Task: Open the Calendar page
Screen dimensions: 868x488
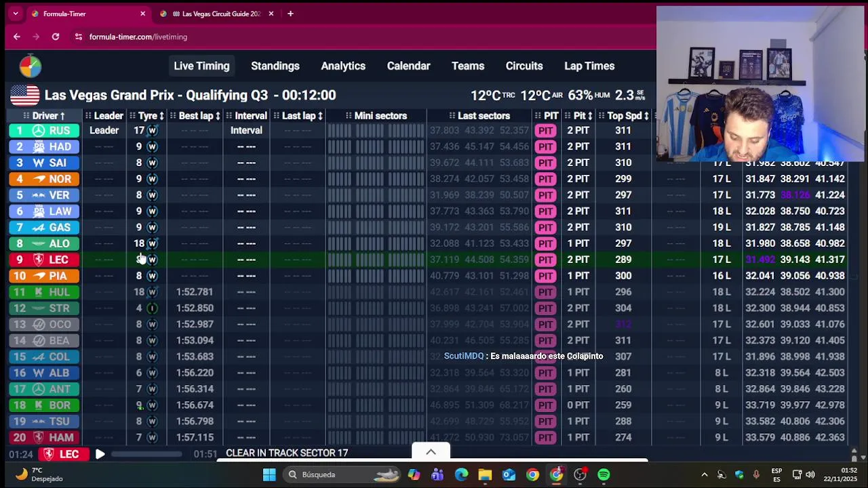Action: 408,66
